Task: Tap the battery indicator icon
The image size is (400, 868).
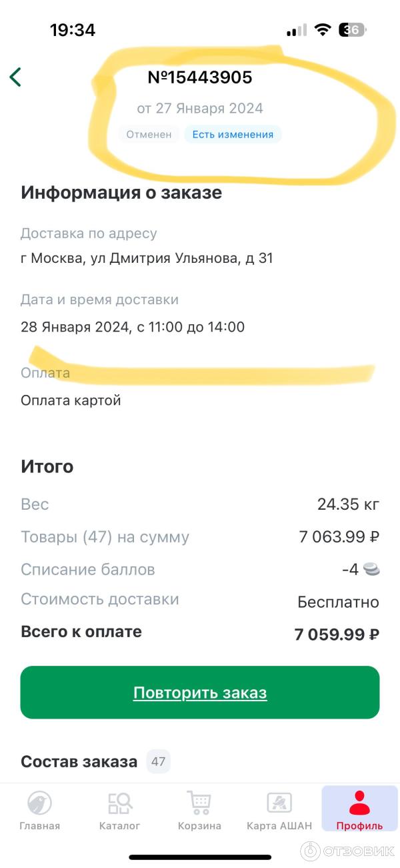Action: click(x=352, y=30)
